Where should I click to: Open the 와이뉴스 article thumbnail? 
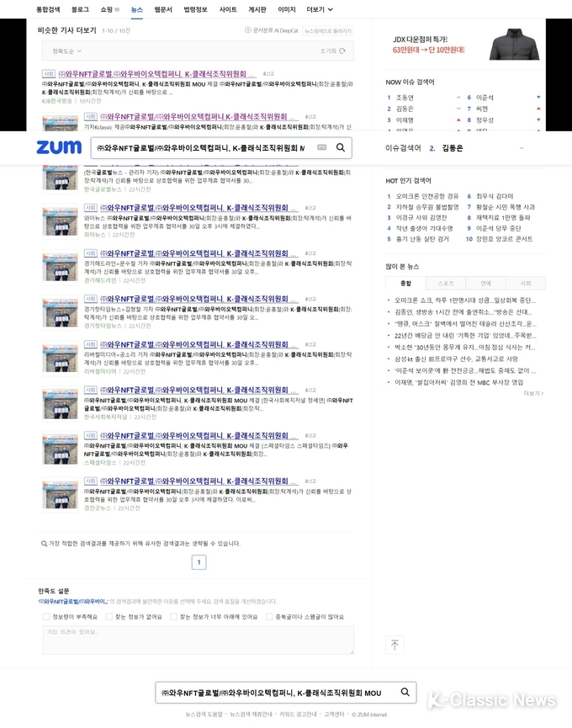(60, 221)
